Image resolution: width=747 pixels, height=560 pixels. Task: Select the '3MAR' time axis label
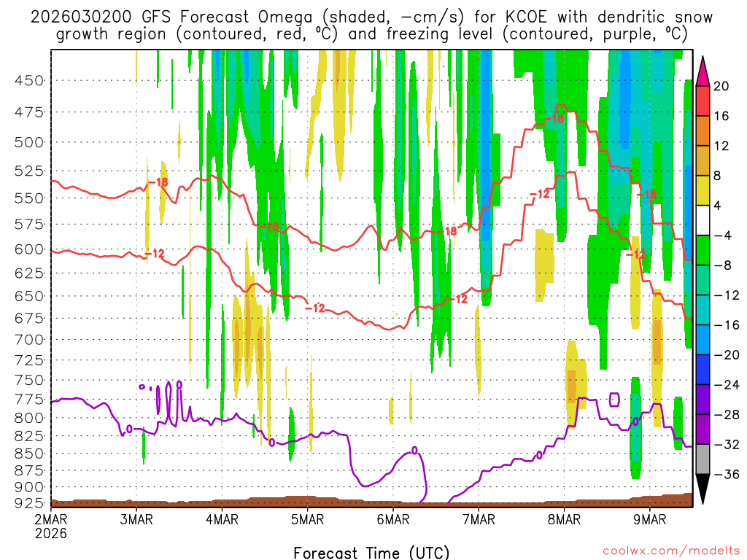pos(136,519)
